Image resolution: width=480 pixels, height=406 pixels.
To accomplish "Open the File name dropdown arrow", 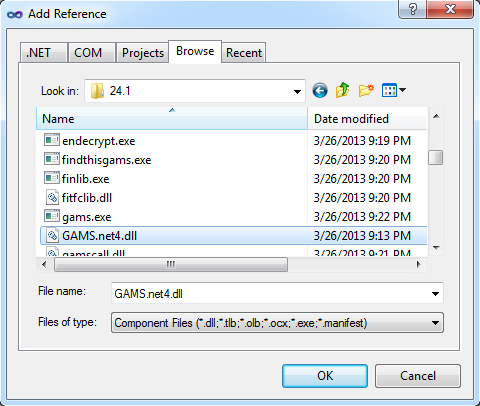I will tap(435, 294).
